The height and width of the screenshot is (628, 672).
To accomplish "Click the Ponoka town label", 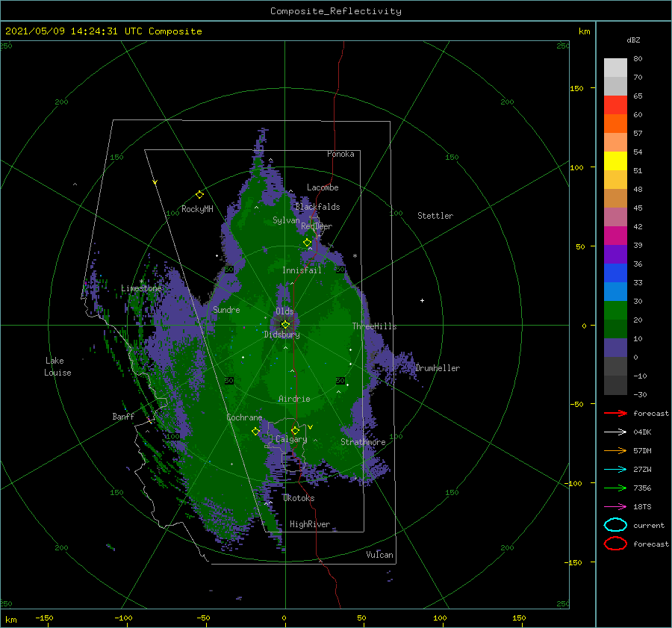I will [340, 154].
